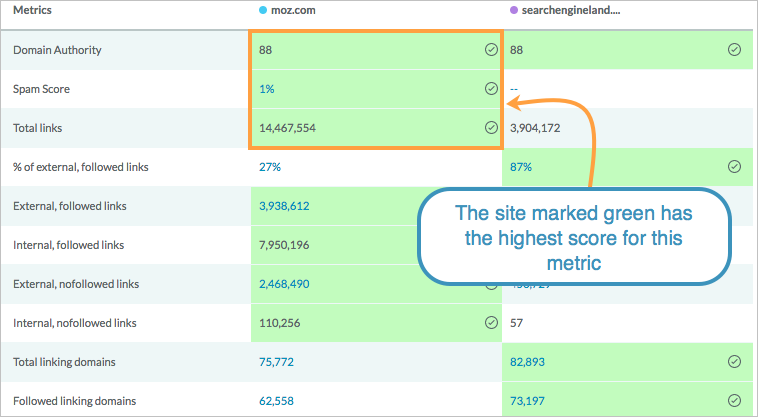Click the Total linking domains row label
The width and height of the screenshot is (758, 417).
click(64, 362)
